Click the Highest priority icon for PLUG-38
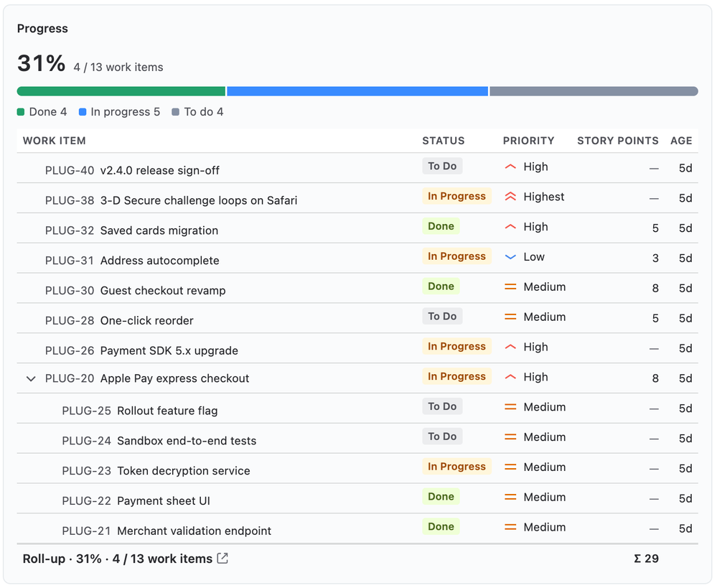 click(x=510, y=197)
